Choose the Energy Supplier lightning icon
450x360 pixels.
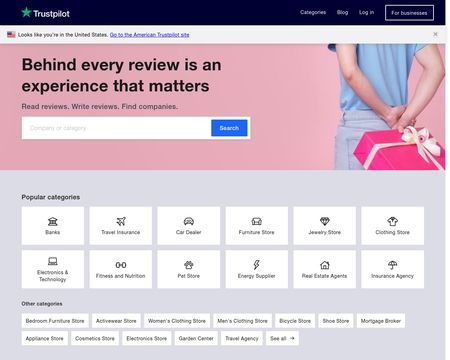tap(256, 265)
